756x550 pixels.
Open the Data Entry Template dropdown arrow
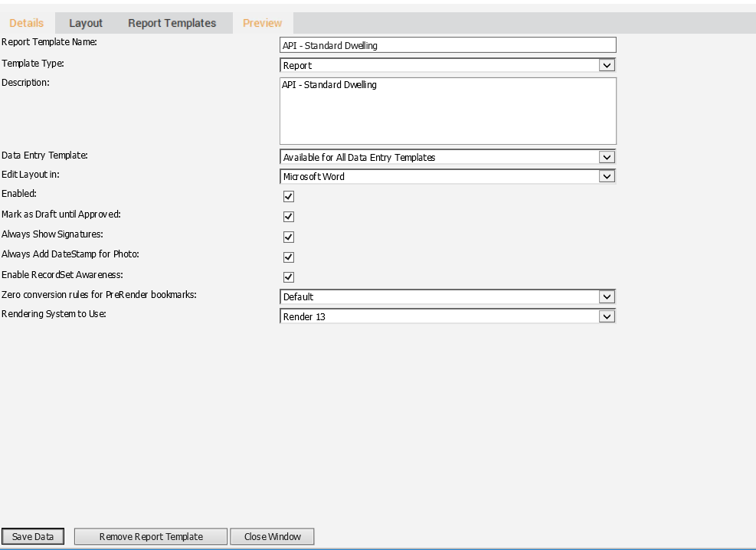[x=607, y=157]
